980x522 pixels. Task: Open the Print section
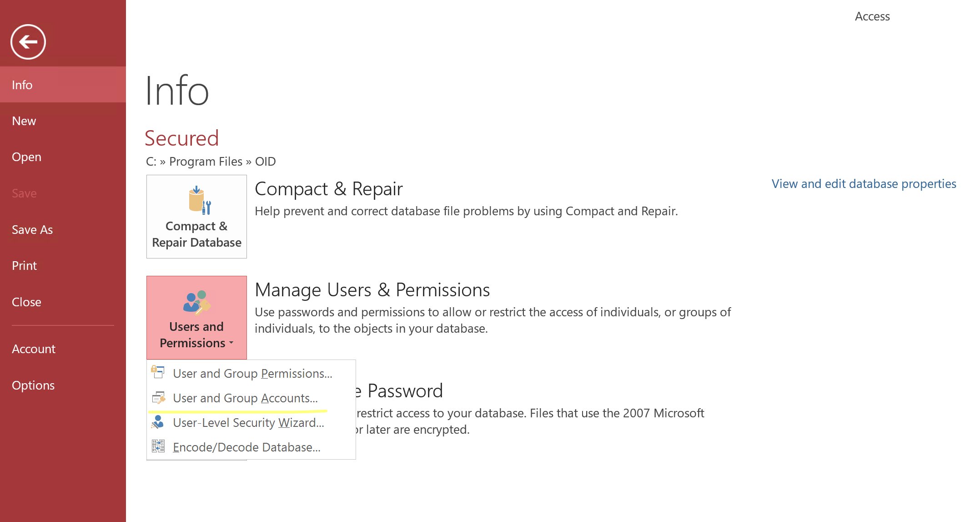point(24,265)
